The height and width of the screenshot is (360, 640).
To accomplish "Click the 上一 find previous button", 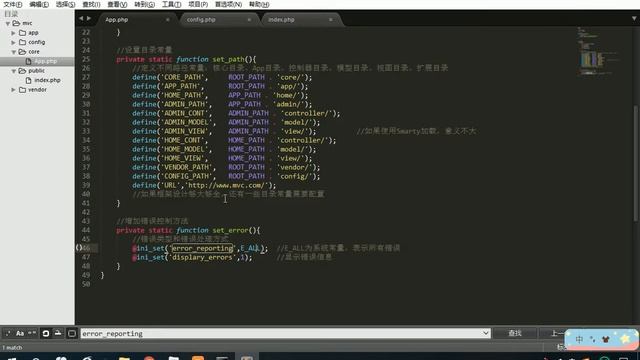I will coord(553,333).
